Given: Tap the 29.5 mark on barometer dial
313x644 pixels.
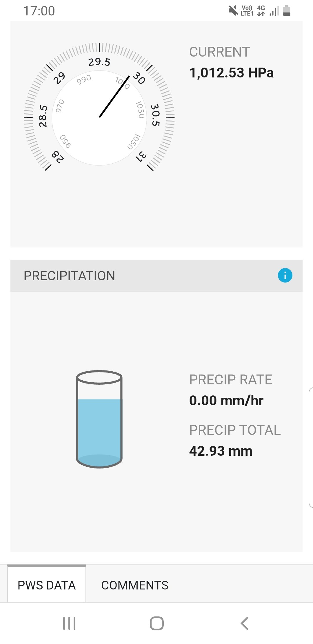Looking at the screenshot, I should pos(99,62).
